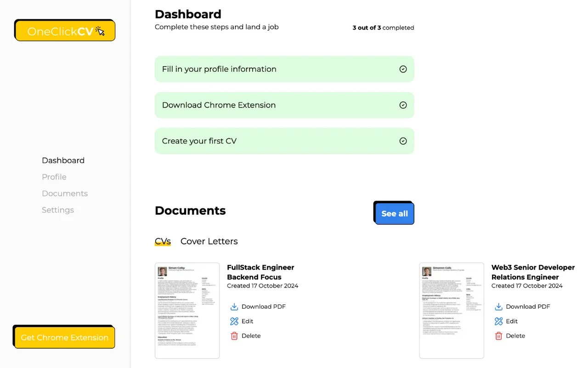Click the download PDF icon for FullStack Engineer CV

[234, 306]
